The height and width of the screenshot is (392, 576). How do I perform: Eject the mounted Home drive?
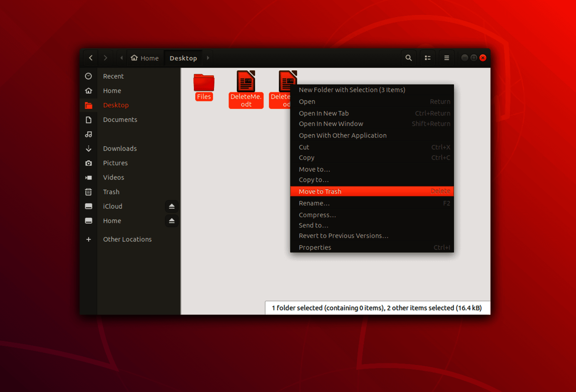click(x=171, y=221)
